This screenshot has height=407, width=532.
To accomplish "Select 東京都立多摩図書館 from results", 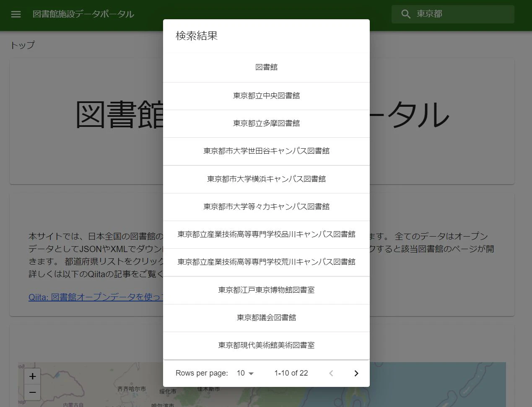I will [x=266, y=124].
